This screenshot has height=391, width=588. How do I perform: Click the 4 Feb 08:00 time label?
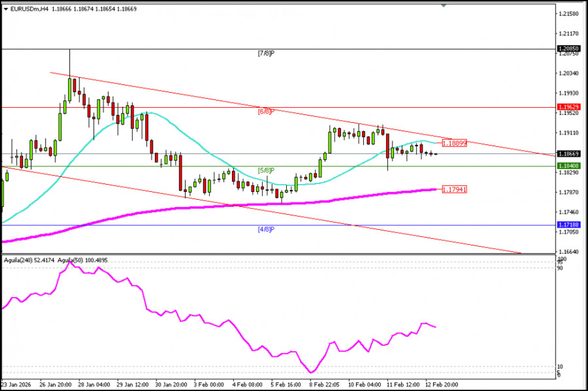pos(247,384)
